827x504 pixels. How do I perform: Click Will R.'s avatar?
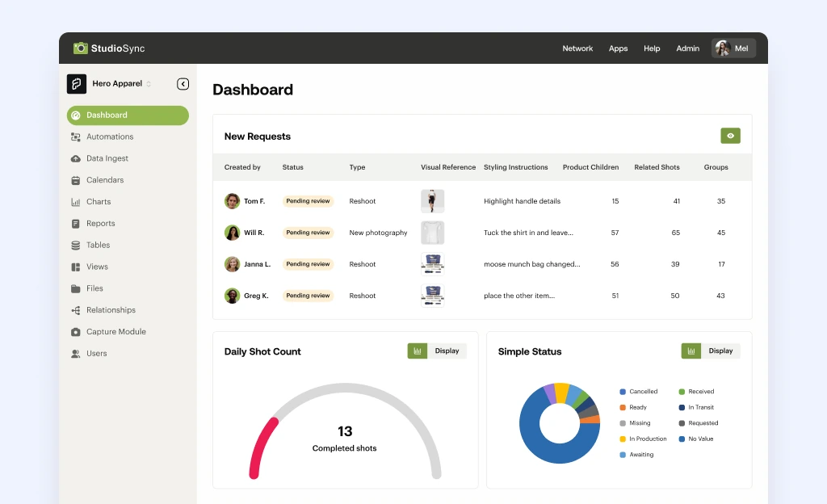click(232, 233)
